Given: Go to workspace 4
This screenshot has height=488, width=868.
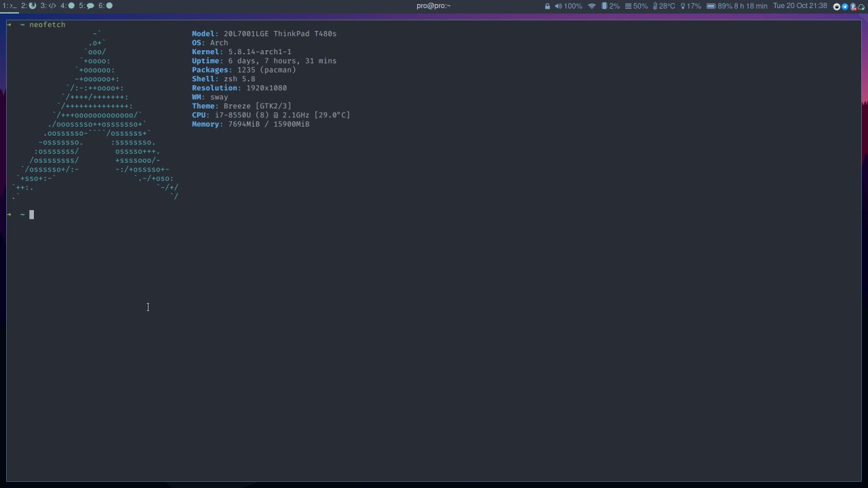Looking at the screenshot, I should coord(67,5).
